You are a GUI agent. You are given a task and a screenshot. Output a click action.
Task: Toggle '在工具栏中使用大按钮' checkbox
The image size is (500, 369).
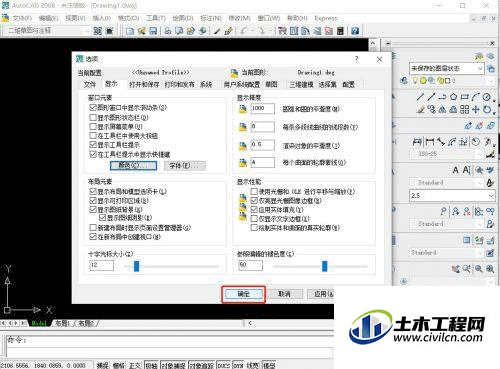pyautogui.click(x=93, y=136)
